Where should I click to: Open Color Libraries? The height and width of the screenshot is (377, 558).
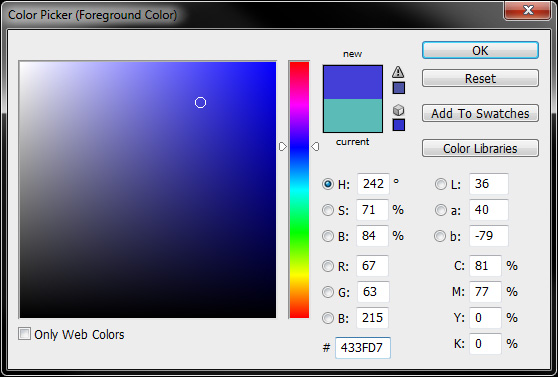coord(480,148)
